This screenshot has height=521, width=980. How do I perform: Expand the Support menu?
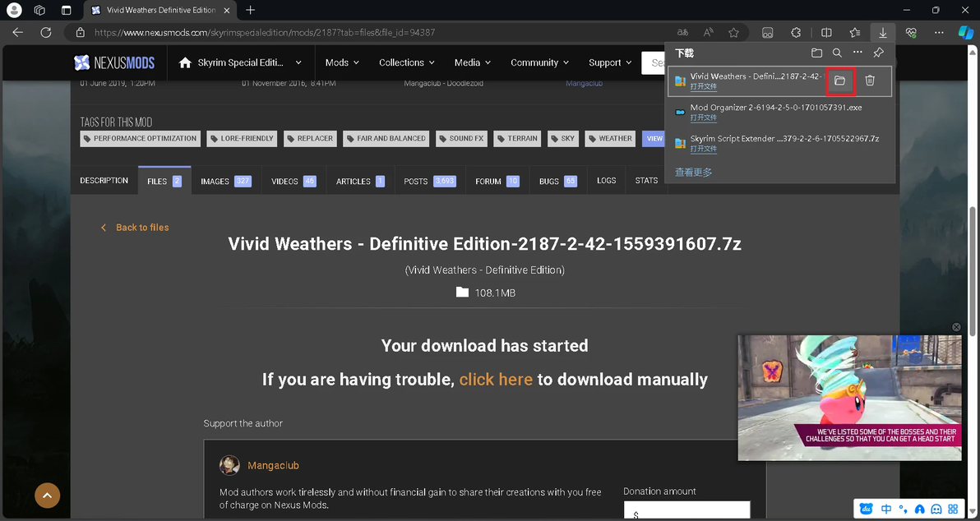tap(611, 62)
